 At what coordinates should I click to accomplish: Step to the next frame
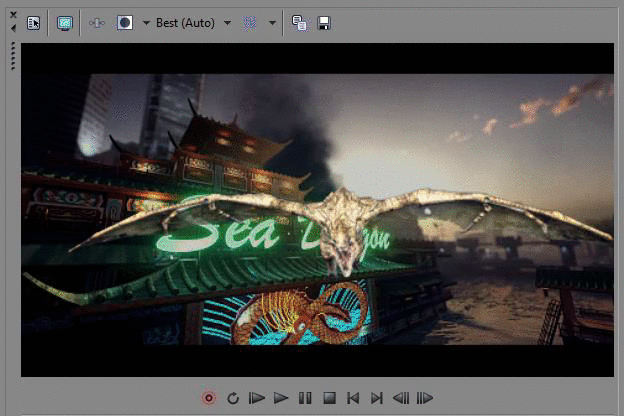(425, 398)
